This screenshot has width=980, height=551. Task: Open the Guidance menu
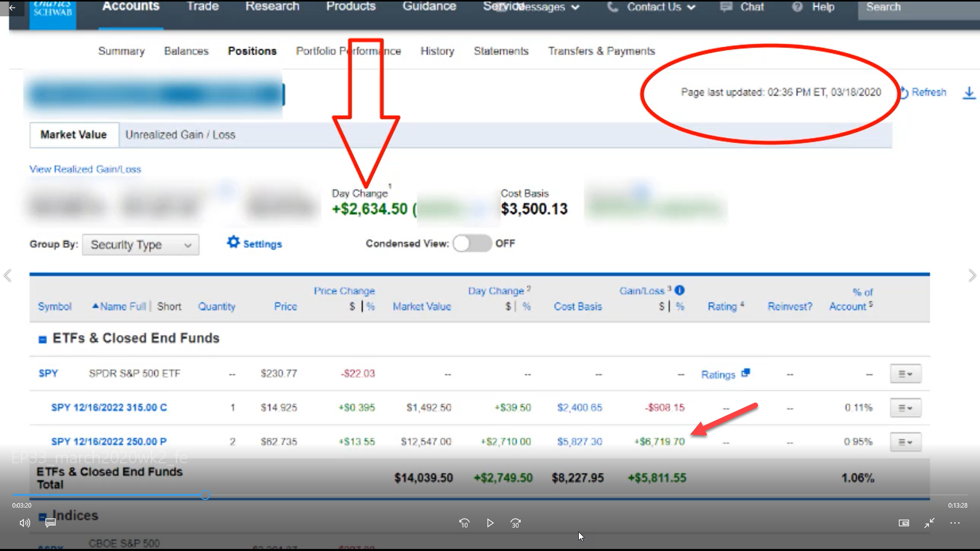[x=429, y=7]
